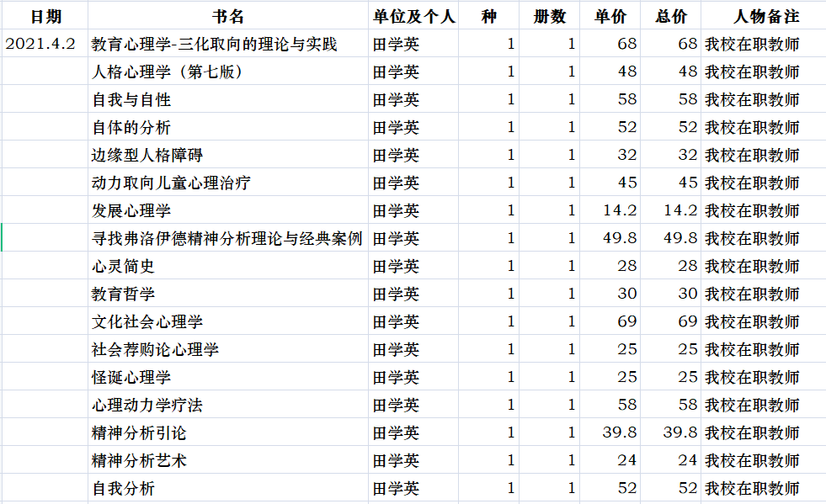The height and width of the screenshot is (504, 826).
Task: Click unit price 48 for 人格心理学
Action: (610, 71)
